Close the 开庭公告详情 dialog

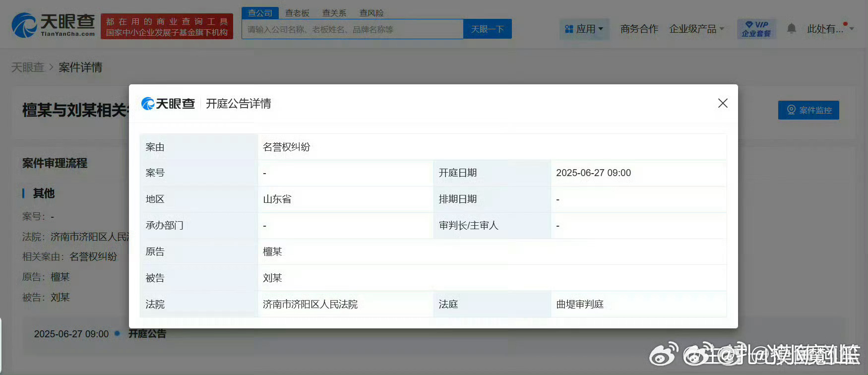pyautogui.click(x=723, y=103)
